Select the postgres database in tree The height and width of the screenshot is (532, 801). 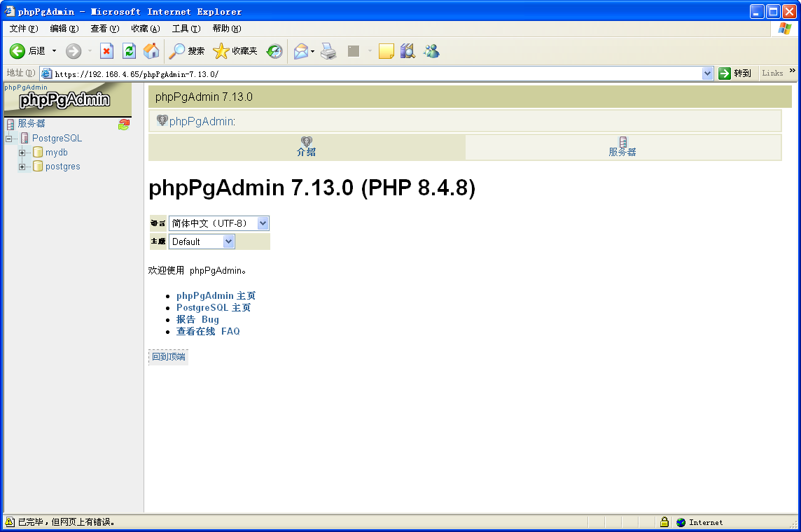point(63,166)
